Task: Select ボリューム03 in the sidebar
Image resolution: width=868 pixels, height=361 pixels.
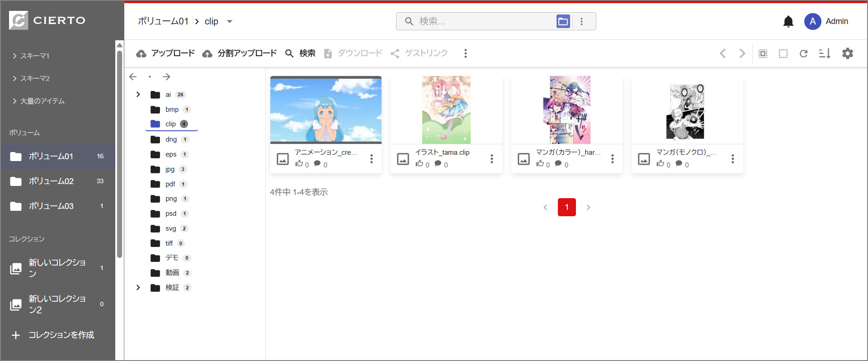Action: click(x=57, y=206)
